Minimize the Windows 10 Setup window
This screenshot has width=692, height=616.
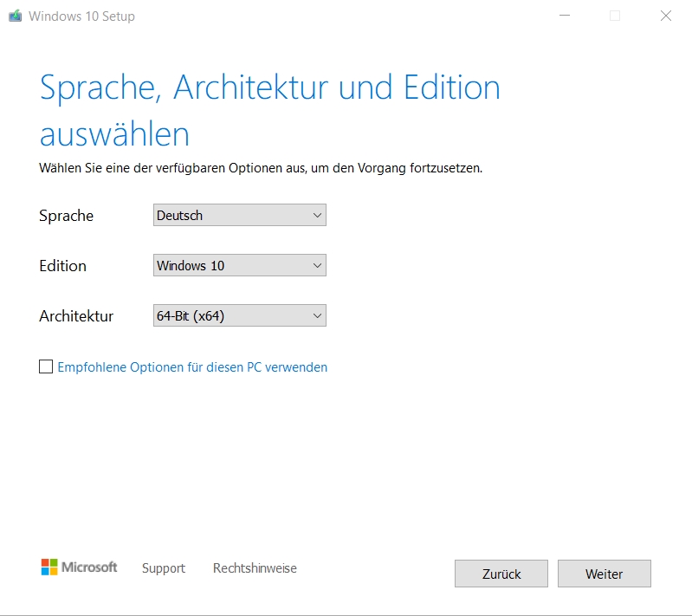[565, 16]
